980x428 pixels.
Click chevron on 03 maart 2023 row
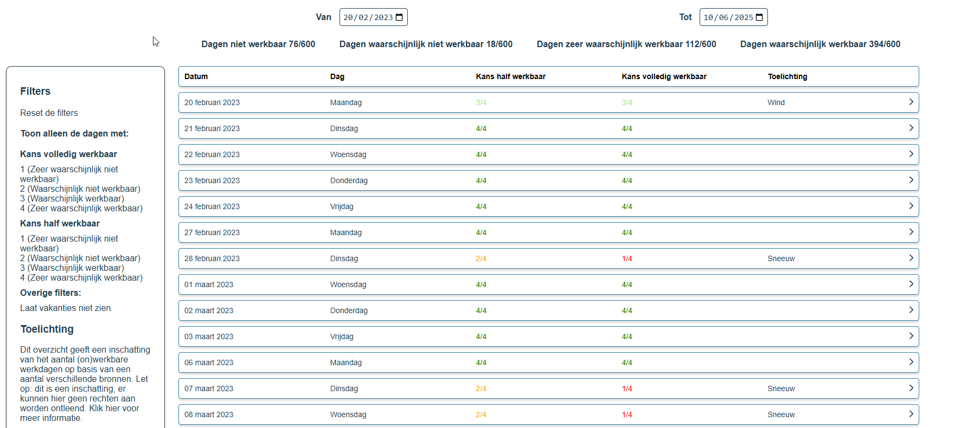click(911, 336)
